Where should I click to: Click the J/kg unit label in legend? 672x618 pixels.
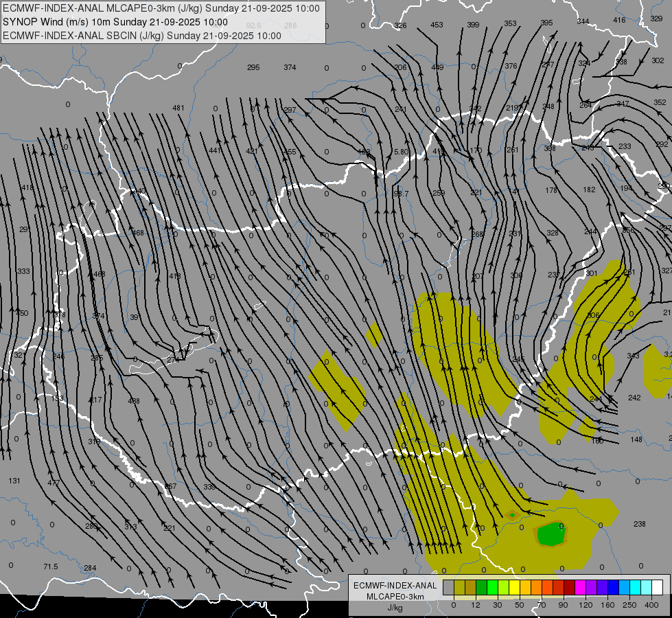pyautogui.click(x=395, y=608)
